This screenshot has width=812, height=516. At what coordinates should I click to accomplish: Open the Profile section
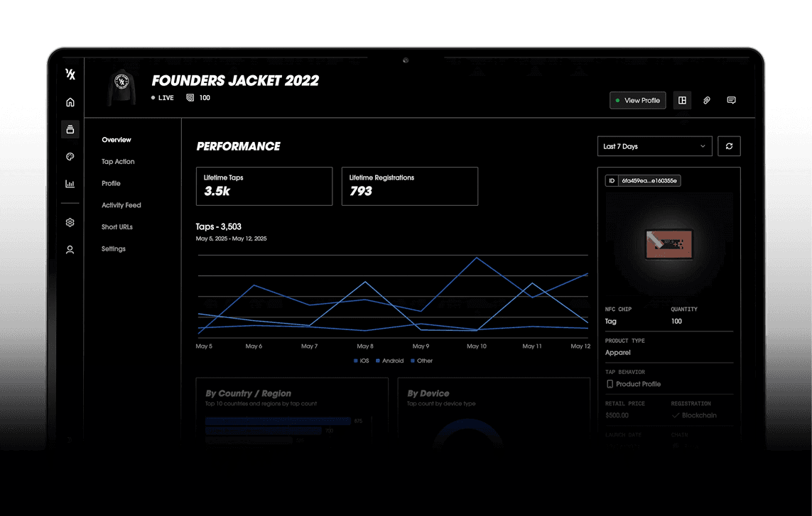point(111,183)
